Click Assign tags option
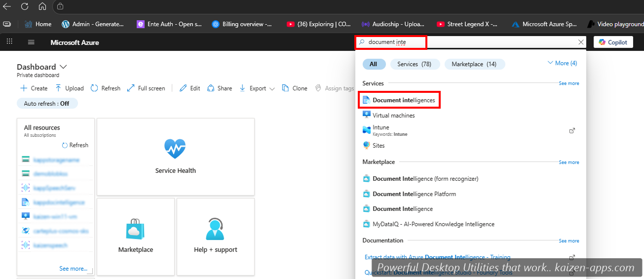 pyautogui.click(x=335, y=88)
